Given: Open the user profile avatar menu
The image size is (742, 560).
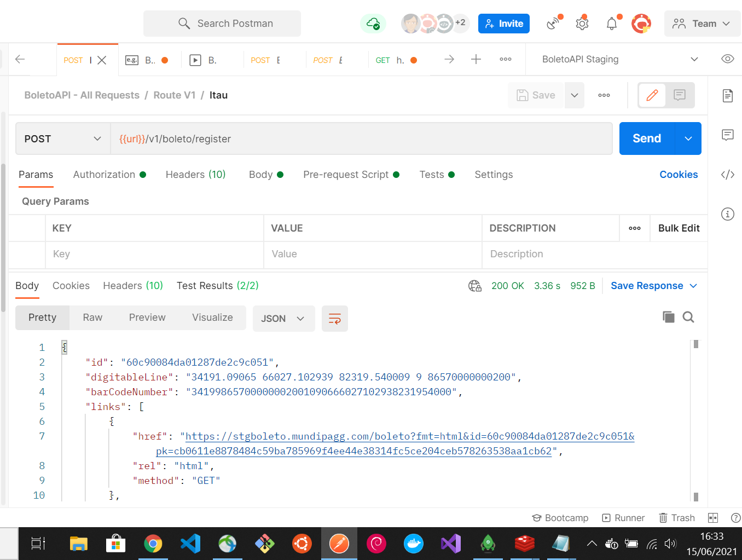Looking at the screenshot, I should [641, 24].
